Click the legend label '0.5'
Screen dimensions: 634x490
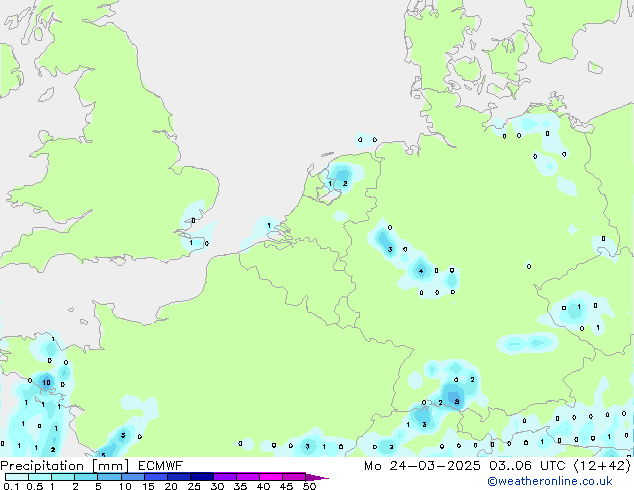[x=35, y=486]
